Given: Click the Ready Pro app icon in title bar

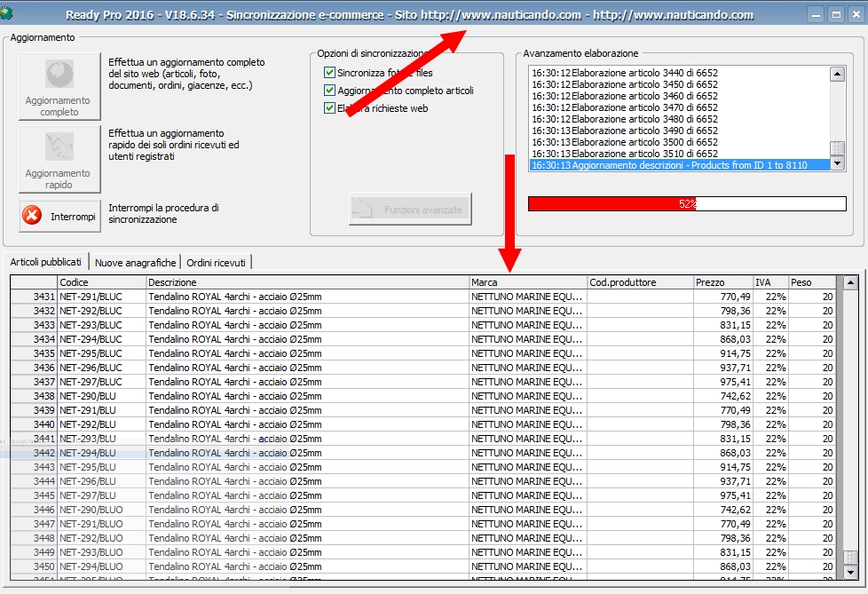Looking at the screenshot, I should [6, 12].
